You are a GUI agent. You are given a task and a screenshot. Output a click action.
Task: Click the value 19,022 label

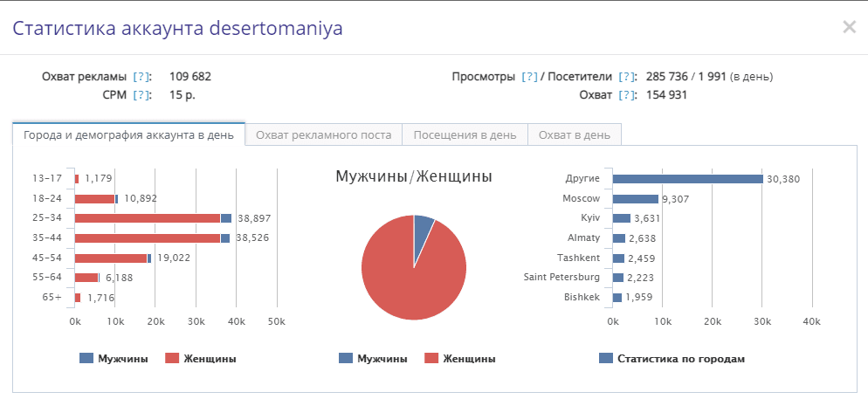172,258
